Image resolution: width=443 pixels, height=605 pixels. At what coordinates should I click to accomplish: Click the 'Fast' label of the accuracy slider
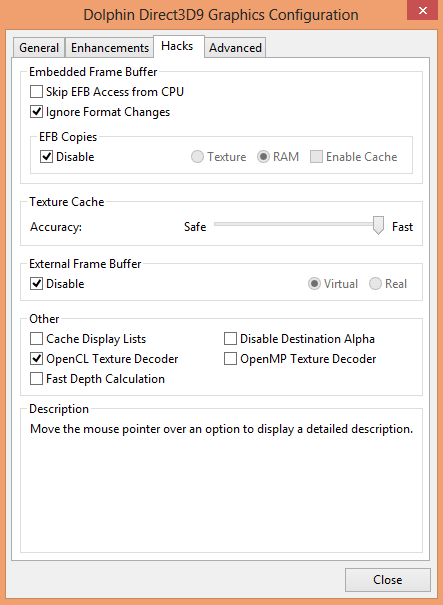402,226
